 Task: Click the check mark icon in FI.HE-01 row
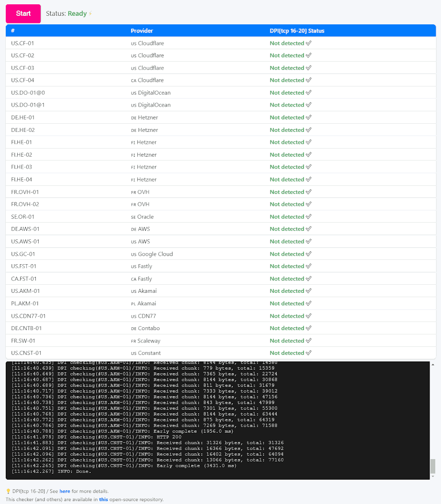309,142
